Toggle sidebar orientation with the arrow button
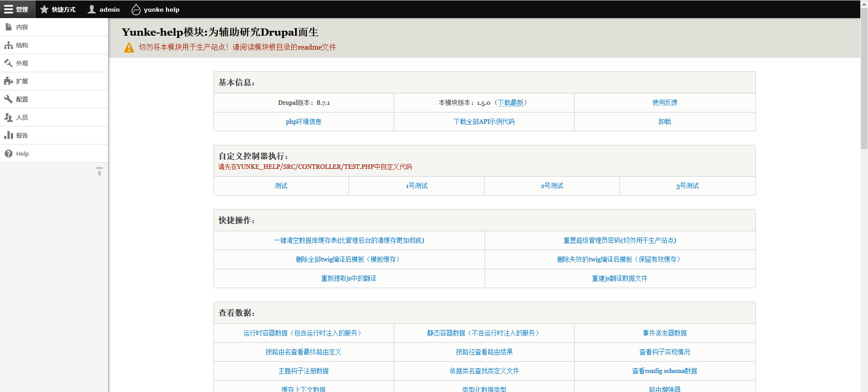The height and width of the screenshot is (392, 868). pos(99,171)
